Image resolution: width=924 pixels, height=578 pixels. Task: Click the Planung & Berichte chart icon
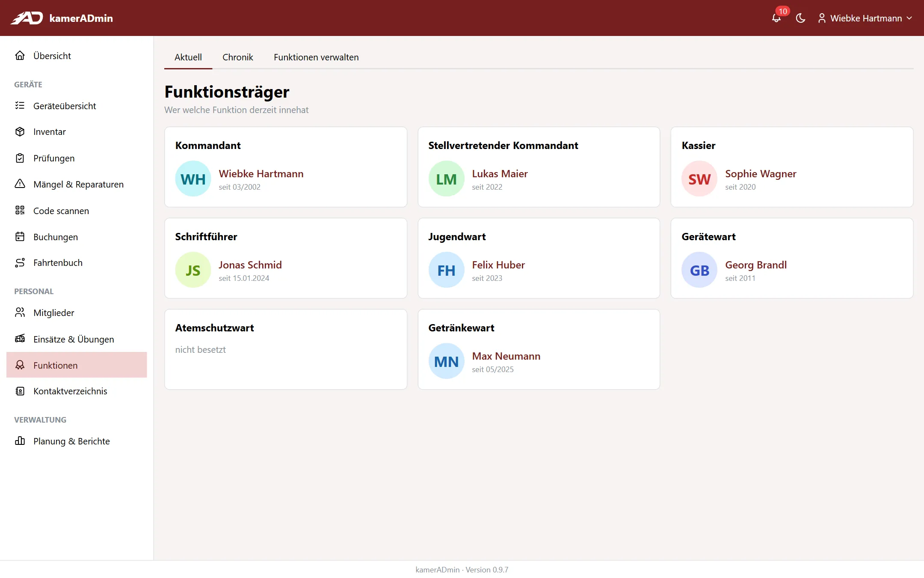(x=20, y=441)
